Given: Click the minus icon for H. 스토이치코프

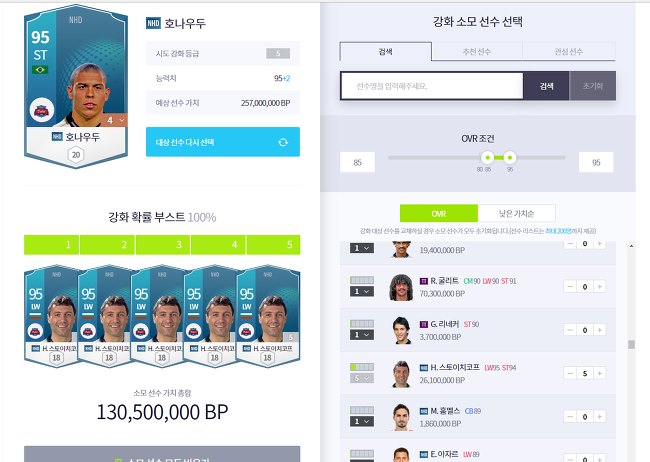Looking at the screenshot, I should (x=570, y=373).
